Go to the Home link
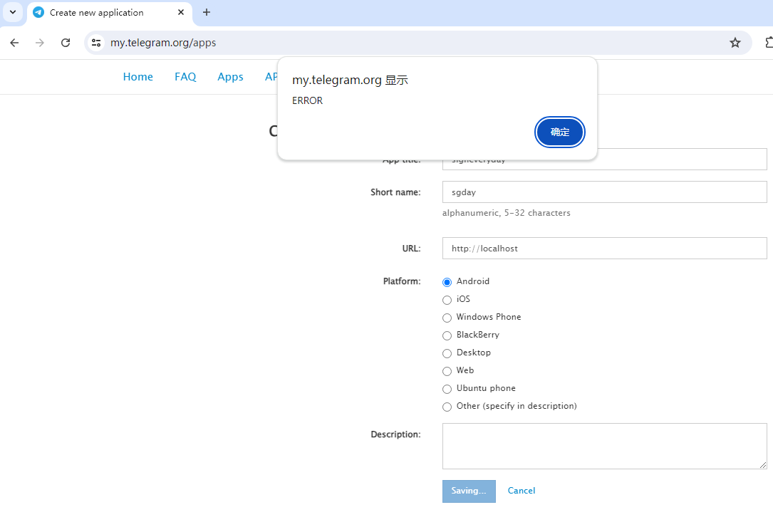The image size is (773, 532). click(138, 77)
